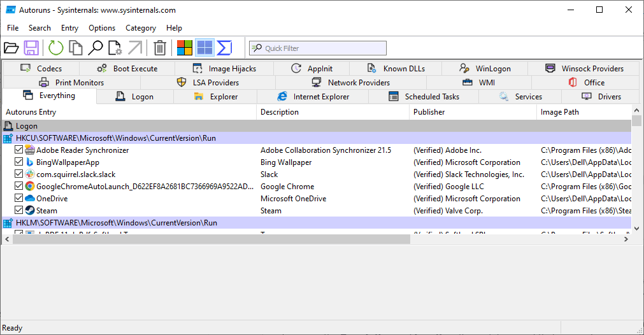Click the Quick Filter input field

tap(318, 48)
